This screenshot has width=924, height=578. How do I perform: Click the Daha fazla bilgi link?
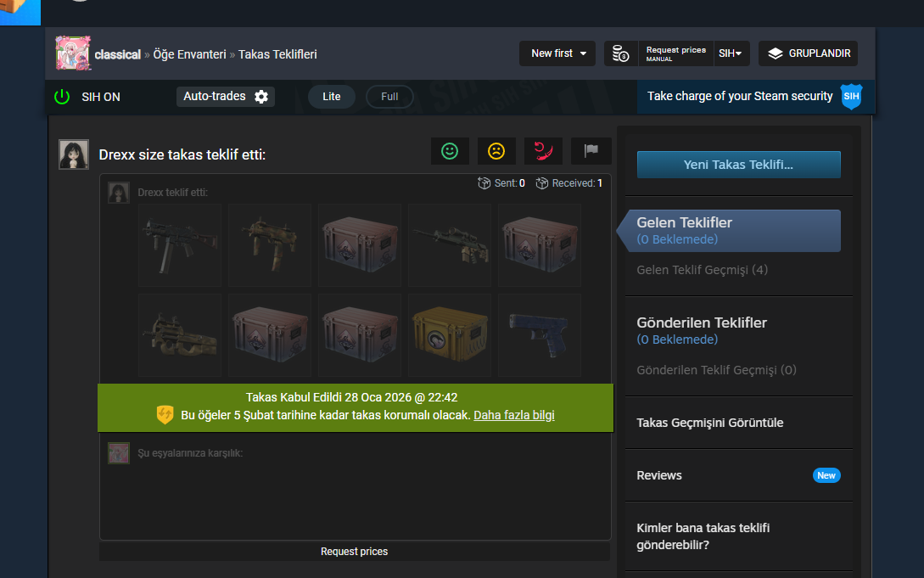(x=514, y=415)
